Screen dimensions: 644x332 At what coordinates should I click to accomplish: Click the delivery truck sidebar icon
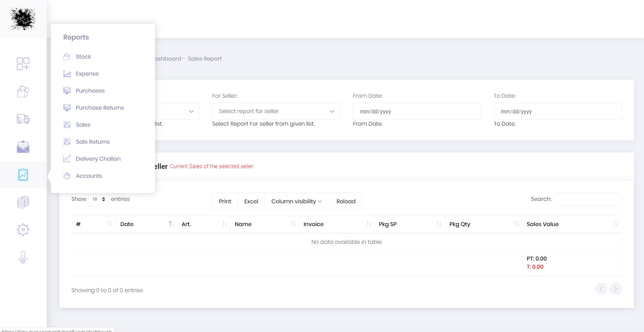click(23, 119)
